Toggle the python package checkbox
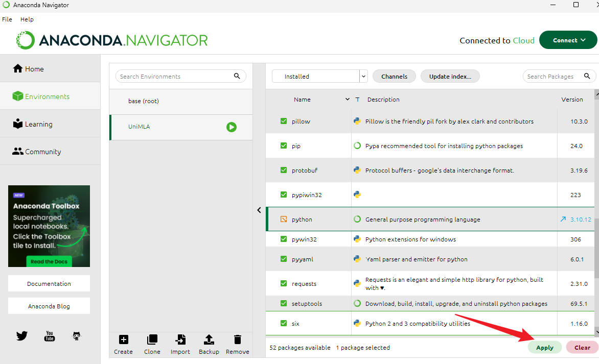The height and width of the screenshot is (364, 599). (x=284, y=220)
